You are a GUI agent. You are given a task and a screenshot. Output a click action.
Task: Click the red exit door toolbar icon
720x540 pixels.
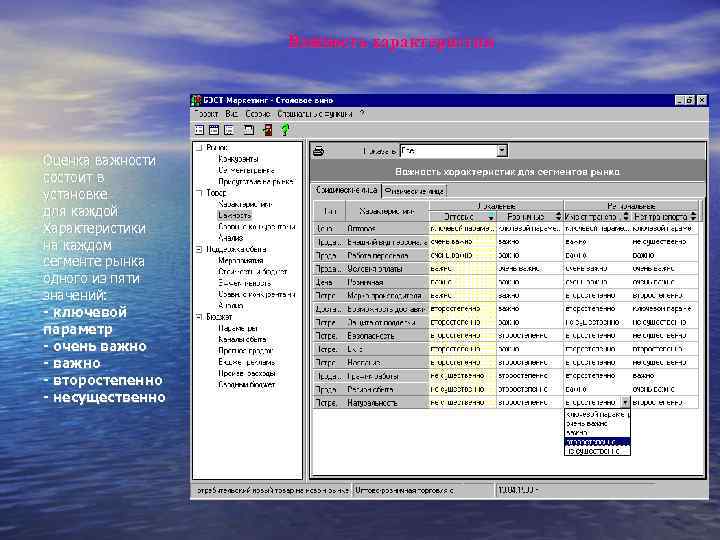267,129
